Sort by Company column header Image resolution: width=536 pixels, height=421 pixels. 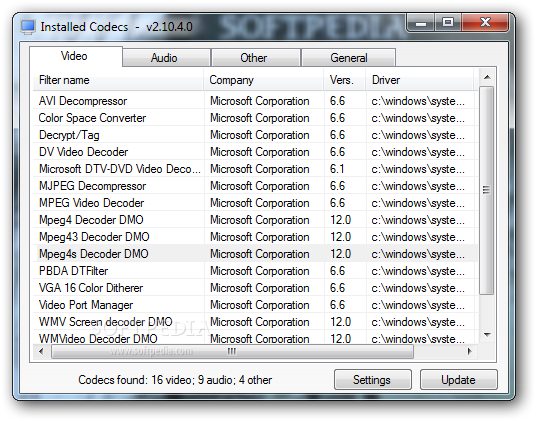(x=264, y=80)
